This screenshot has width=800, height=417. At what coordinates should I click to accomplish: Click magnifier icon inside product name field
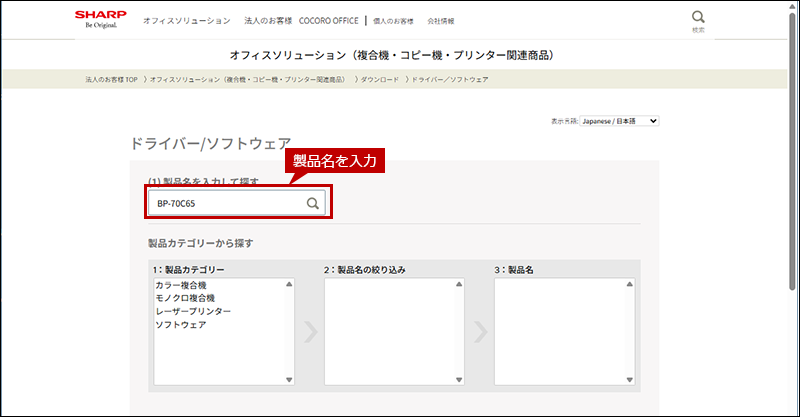coord(313,203)
